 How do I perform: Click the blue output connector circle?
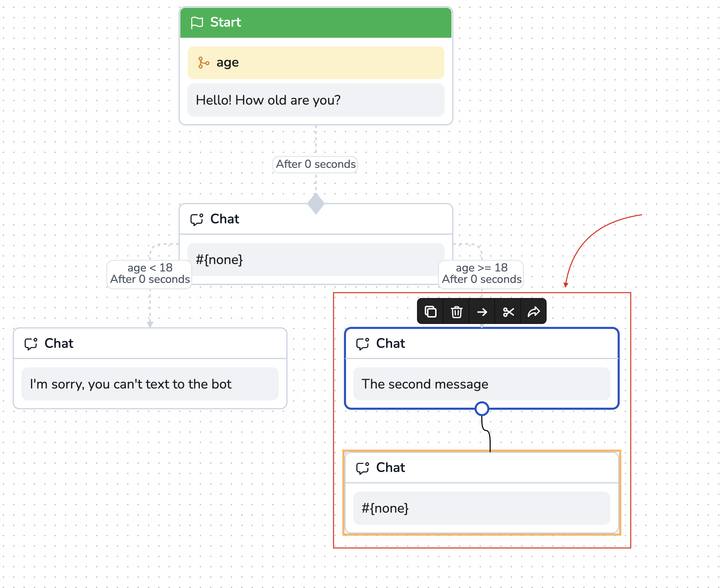point(482,409)
